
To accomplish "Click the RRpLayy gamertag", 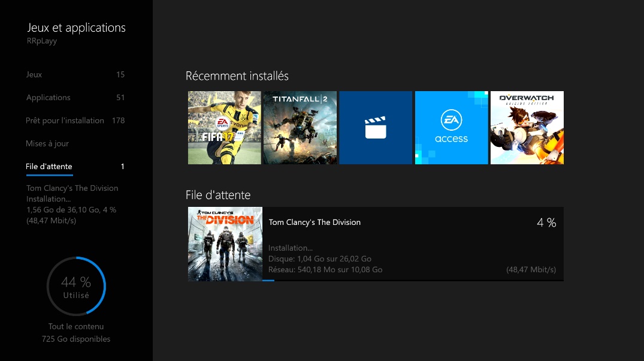I will coord(42,41).
